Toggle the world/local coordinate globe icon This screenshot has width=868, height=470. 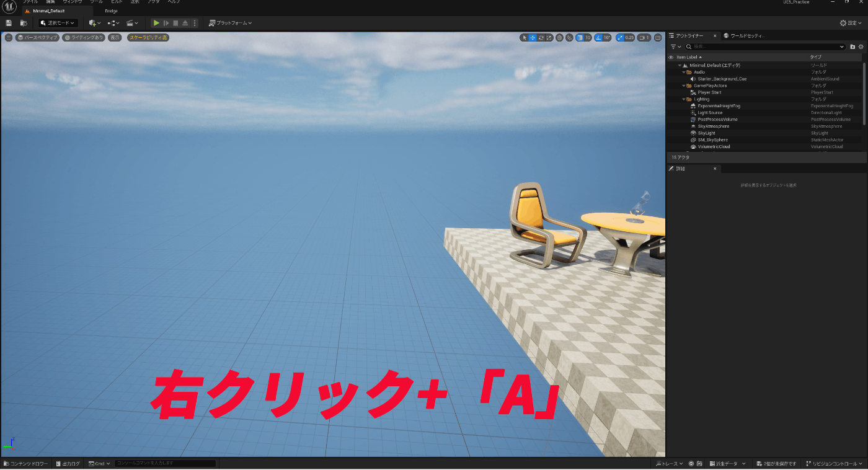tap(559, 37)
